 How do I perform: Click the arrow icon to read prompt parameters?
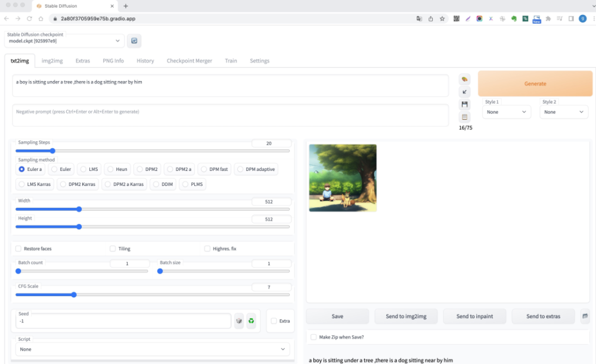point(464,92)
